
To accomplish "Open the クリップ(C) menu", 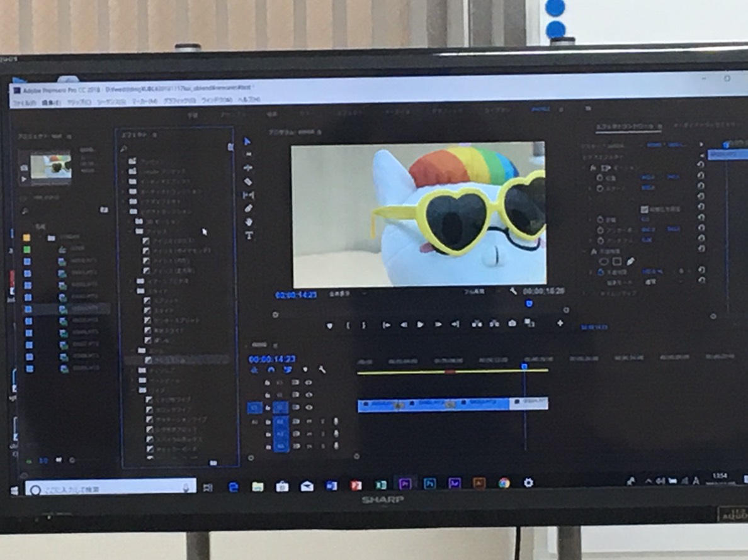I will [79, 103].
